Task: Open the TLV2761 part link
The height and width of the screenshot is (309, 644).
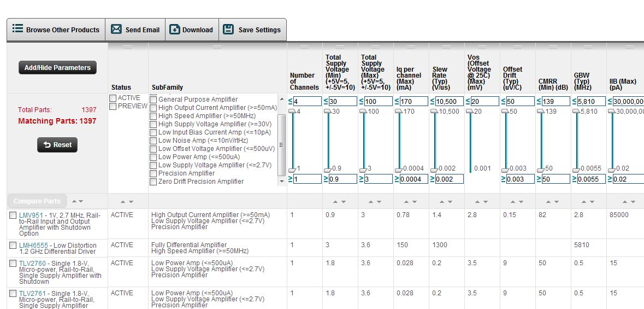Action: coord(32,293)
